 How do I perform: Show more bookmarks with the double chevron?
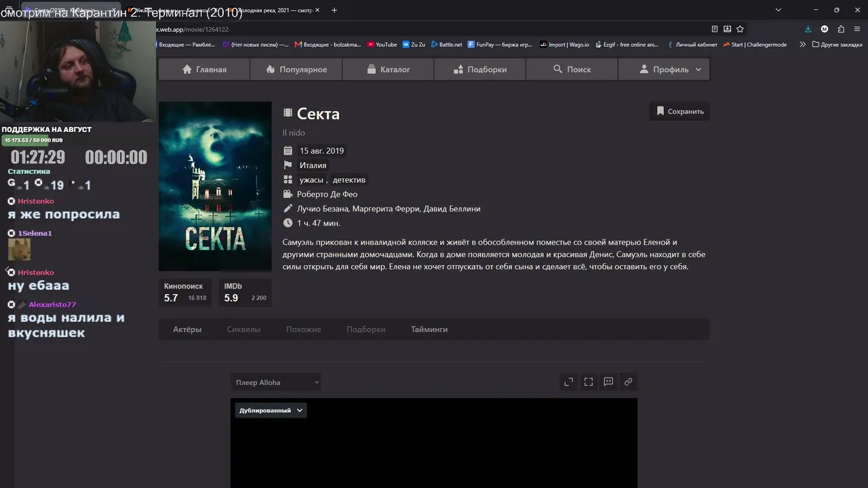point(802,45)
